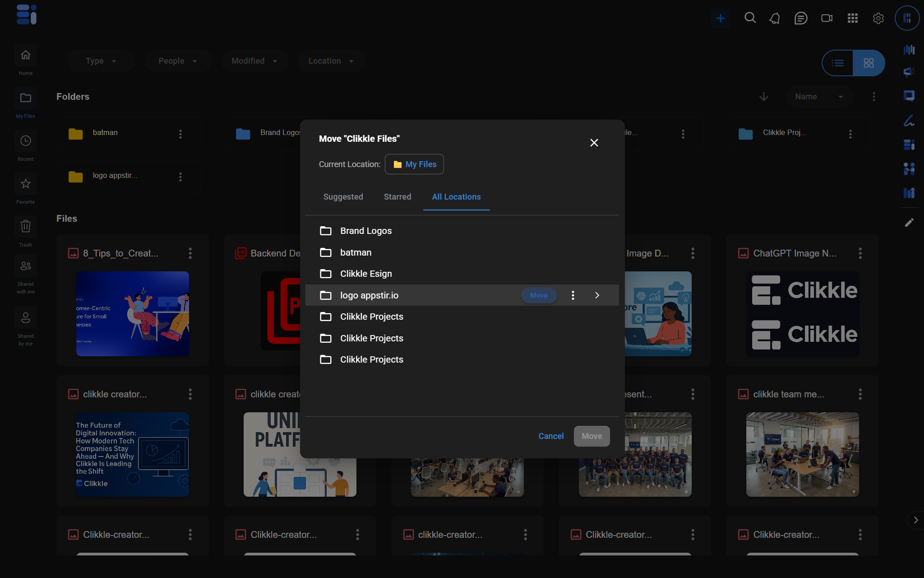Open Home in left sidebar
Image resolution: width=924 pixels, height=578 pixels.
[x=25, y=56]
